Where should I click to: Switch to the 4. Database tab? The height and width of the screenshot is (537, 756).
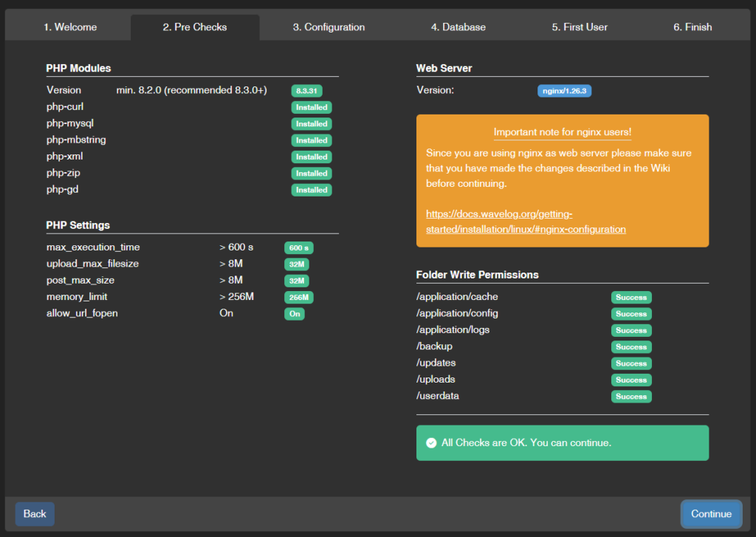click(x=458, y=27)
